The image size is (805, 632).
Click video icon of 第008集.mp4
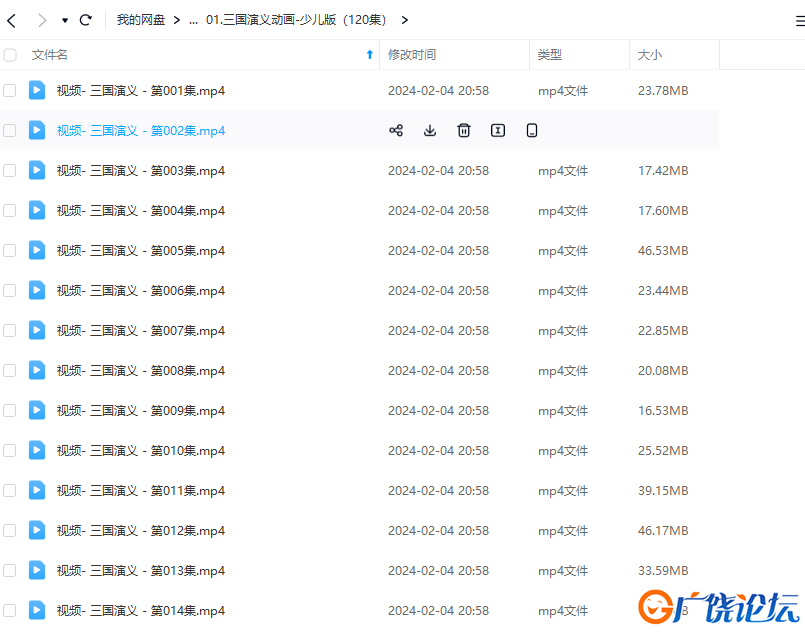coord(36,371)
